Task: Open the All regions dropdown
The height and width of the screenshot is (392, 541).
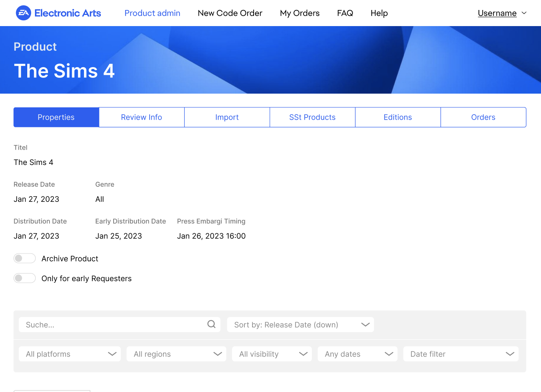Action: 176,354
